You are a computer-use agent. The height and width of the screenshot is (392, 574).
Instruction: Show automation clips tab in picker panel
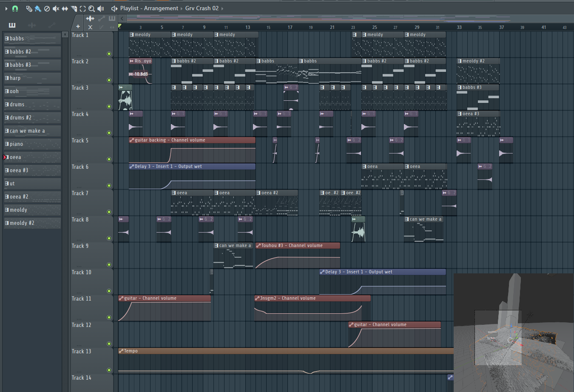coord(51,25)
